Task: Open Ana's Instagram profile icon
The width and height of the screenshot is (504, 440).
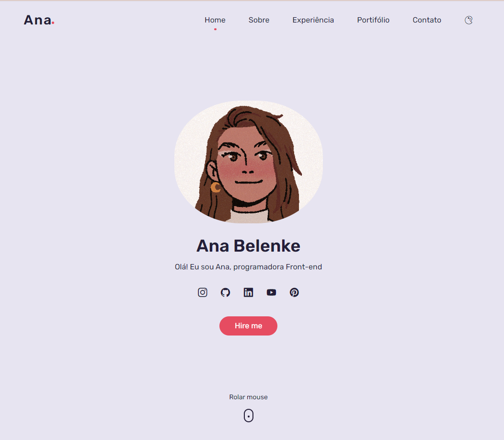Action: pyautogui.click(x=202, y=292)
